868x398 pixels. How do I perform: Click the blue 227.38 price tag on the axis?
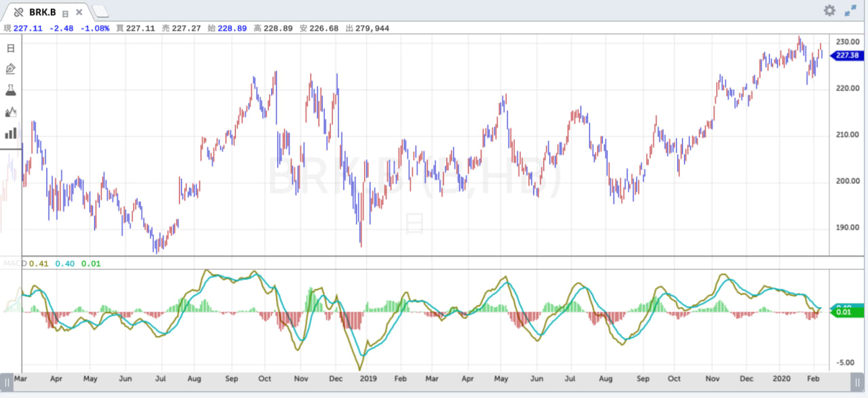pos(848,55)
